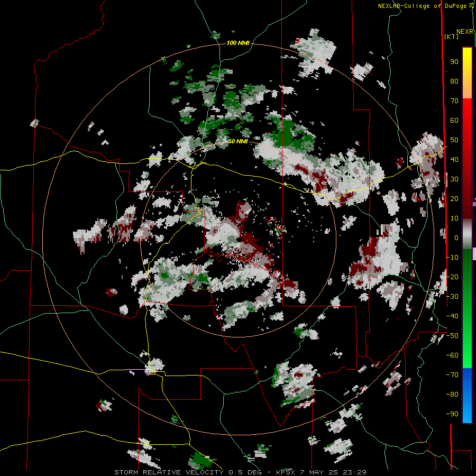Click the 50 NMI range ring label

(x=238, y=141)
